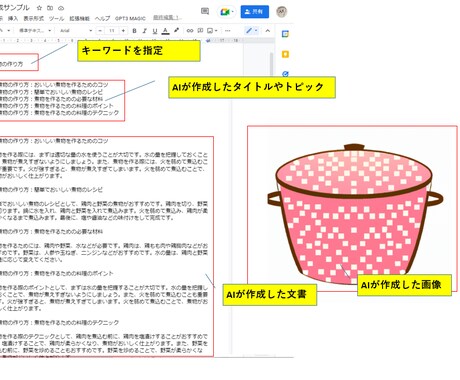Open the GPT3 MAGIC menu

(x=130, y=19)
